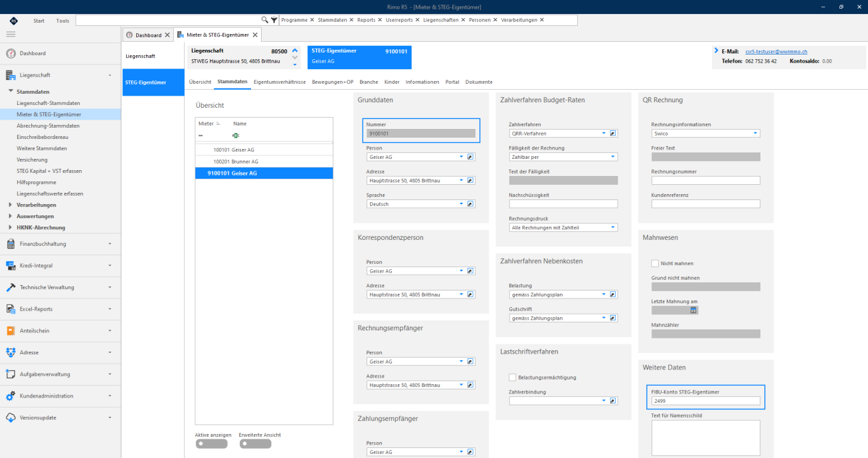Click Excel export icon in Übersicht list
Image resolution: width=868 pixels, height=458 pixels.
236,135
